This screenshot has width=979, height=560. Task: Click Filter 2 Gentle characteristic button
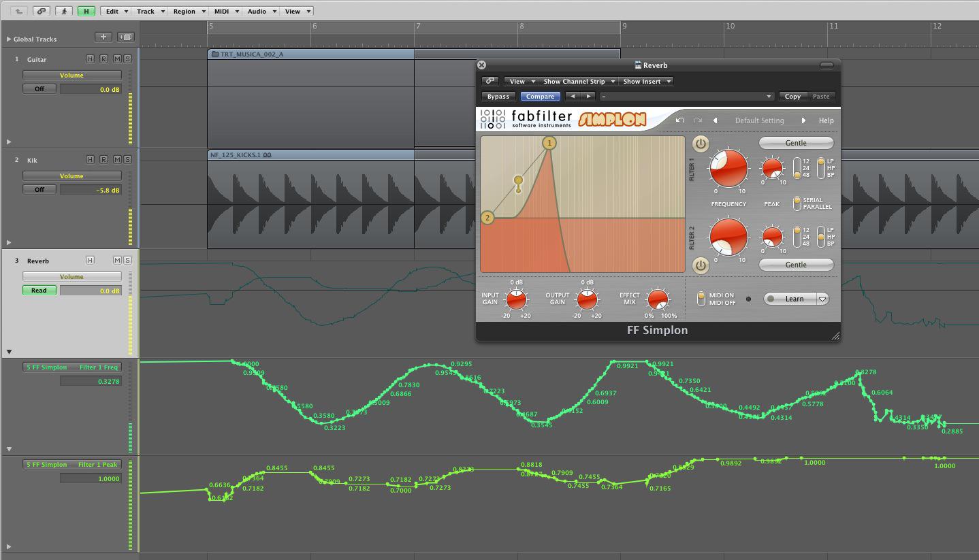pyautogui.click(x=796, y=265)
